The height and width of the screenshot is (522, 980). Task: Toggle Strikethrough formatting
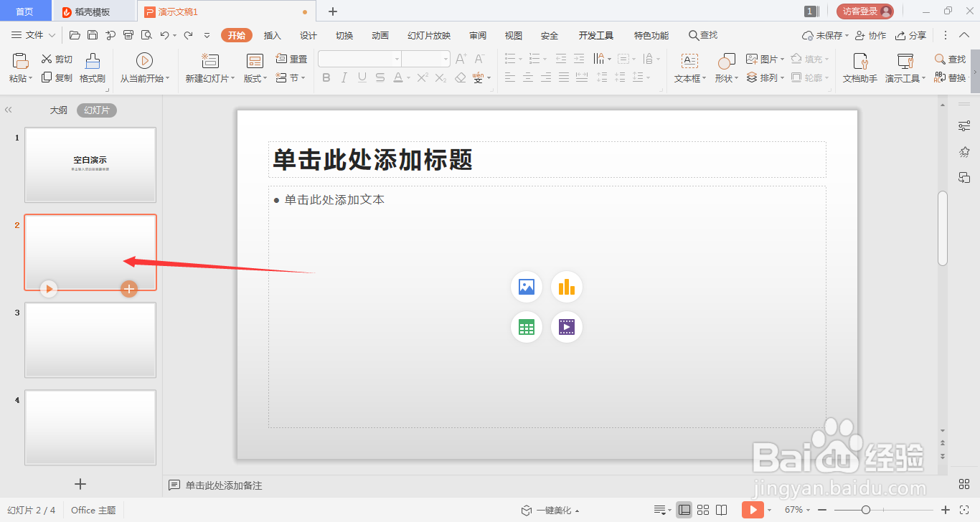click(x=380, y=77)
